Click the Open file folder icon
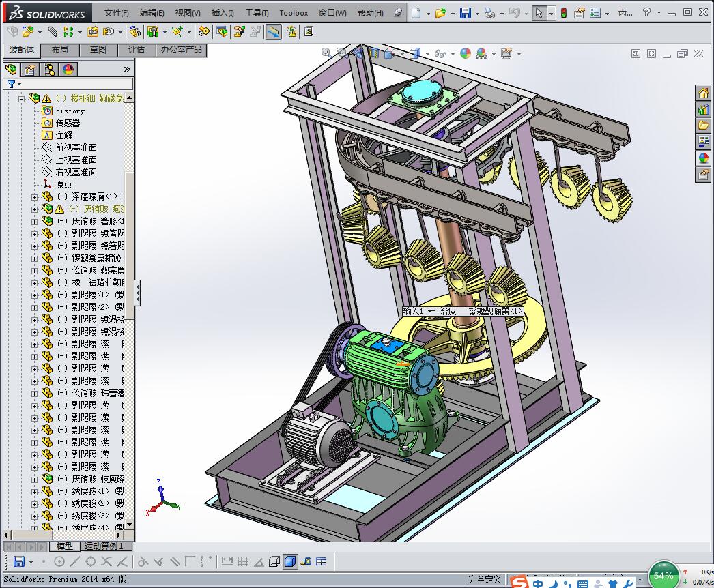Viewport: 714px width, 588px height. pyautogui.click(x=440, y=13)
